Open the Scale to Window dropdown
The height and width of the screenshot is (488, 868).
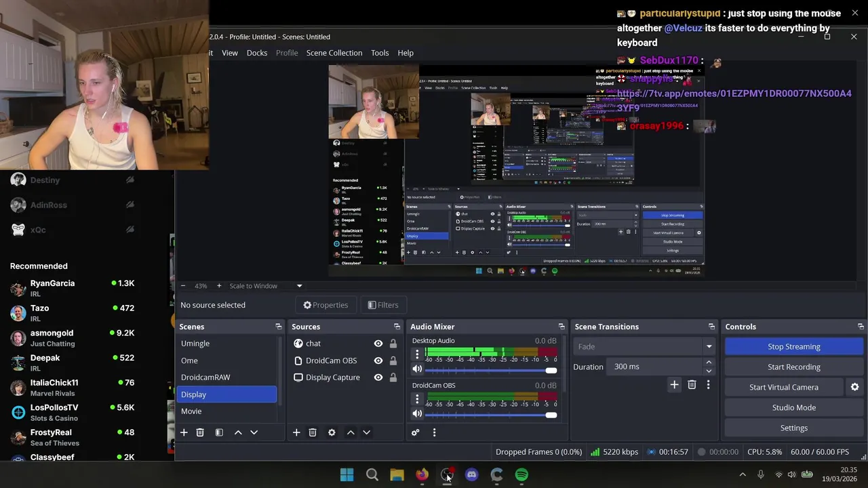266,286
